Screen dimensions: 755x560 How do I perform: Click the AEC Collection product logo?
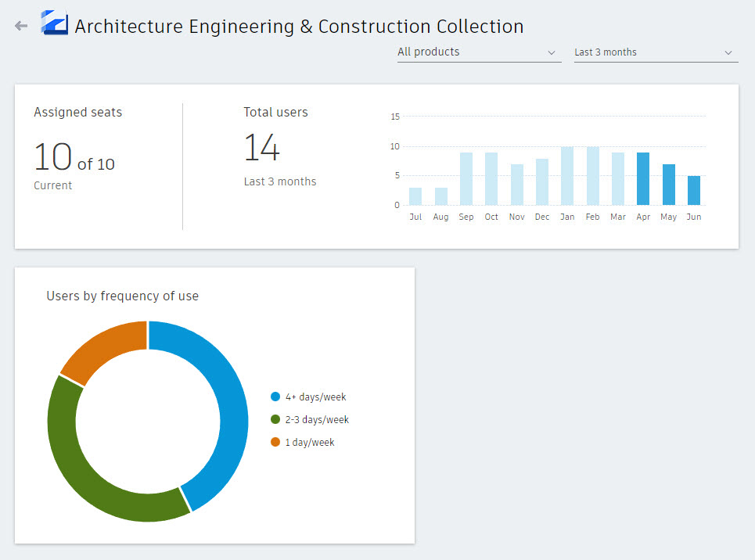pyautogui.click(x=55, y=23)
